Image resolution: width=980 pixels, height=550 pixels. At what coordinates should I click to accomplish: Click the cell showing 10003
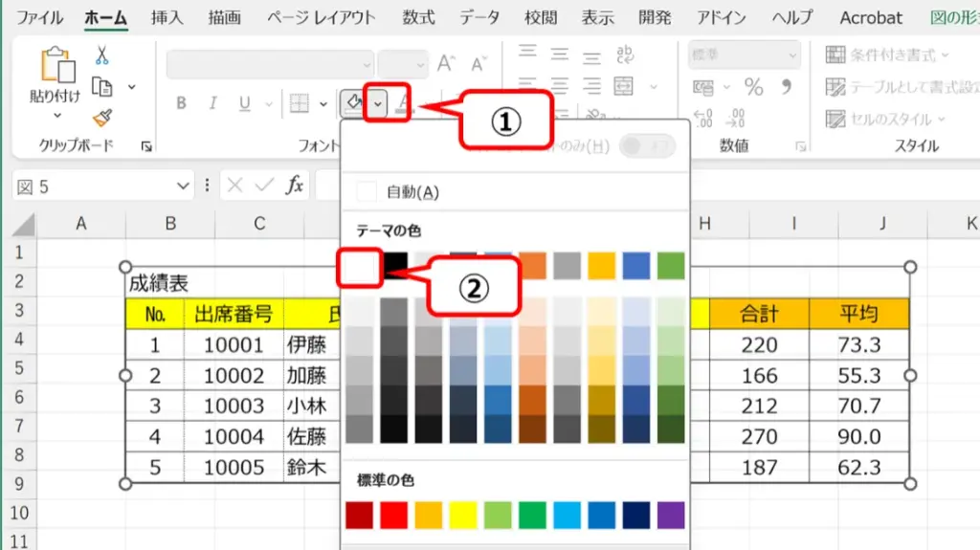pyautogui.click(x=234, y=406)
